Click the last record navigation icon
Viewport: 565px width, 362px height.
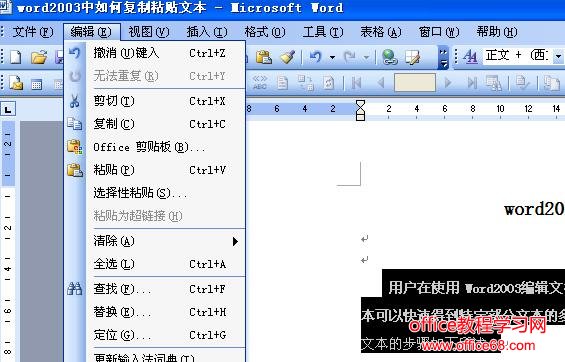pyautogui.click(x=472, y=83)
